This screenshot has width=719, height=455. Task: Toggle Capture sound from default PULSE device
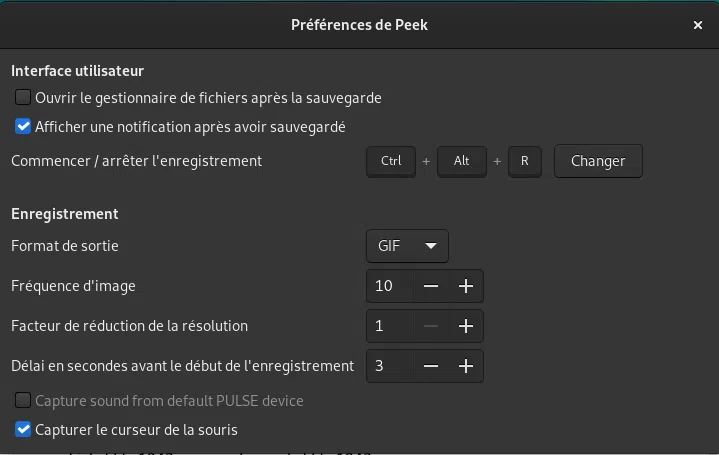23,401
